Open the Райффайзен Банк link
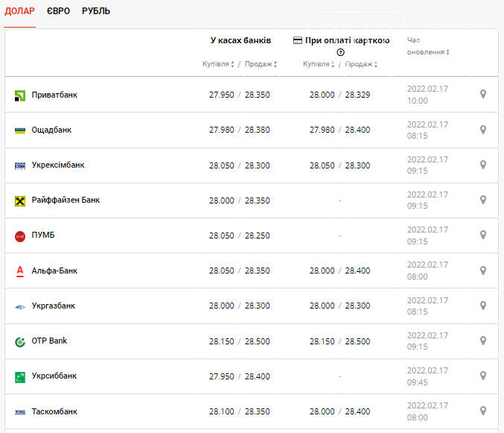The height and width of the screenshot is (433, 504). coord(66,200)
